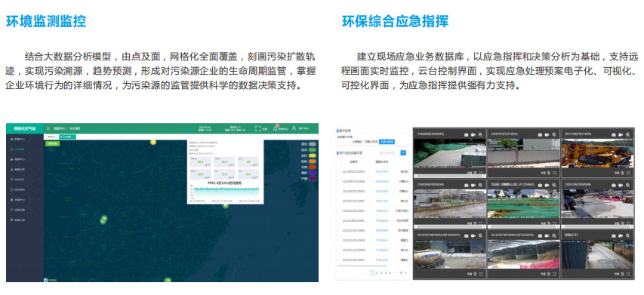Click the gray offline legend swatch
This screenshot has height=295, width=644.
pos(313,144)
